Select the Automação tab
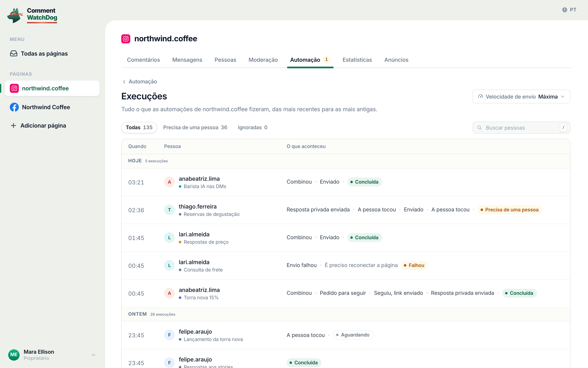Image resolution: width=588 pixels, height=368 pixels. 310,60
